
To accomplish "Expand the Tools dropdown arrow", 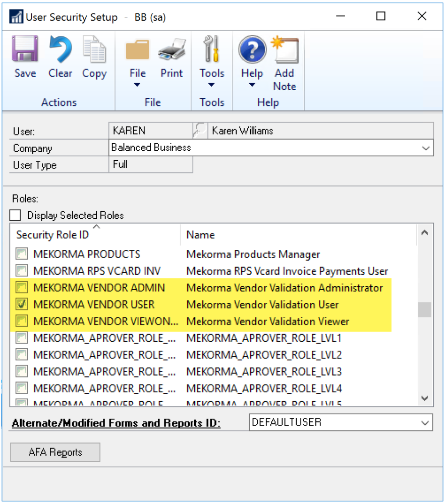I will click(x=211, y=85).
